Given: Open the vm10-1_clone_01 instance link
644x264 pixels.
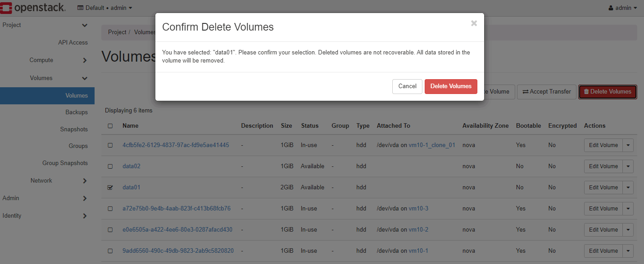Looking at the screenshot, I should pyautogui.click(x=432, y=145).
